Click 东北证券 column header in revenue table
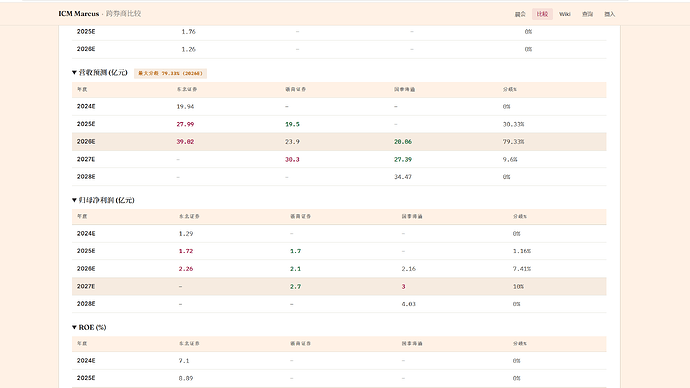This screenshot has width=690, height=388. 187,89
